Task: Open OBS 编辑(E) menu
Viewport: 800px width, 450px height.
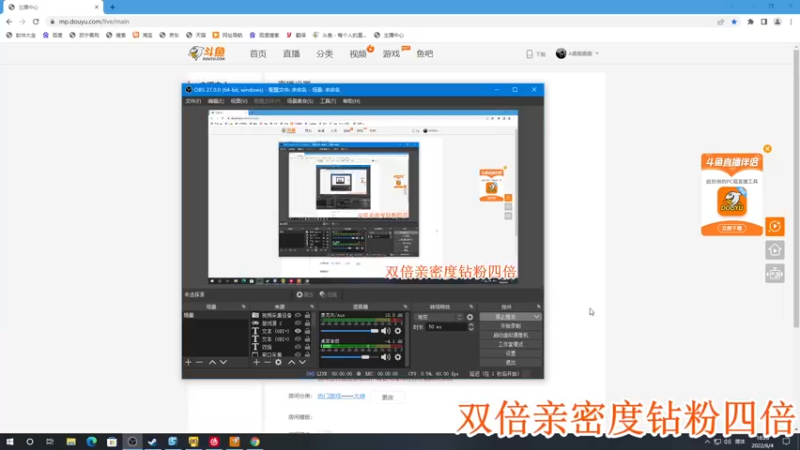Action: (x=216, y=101)
